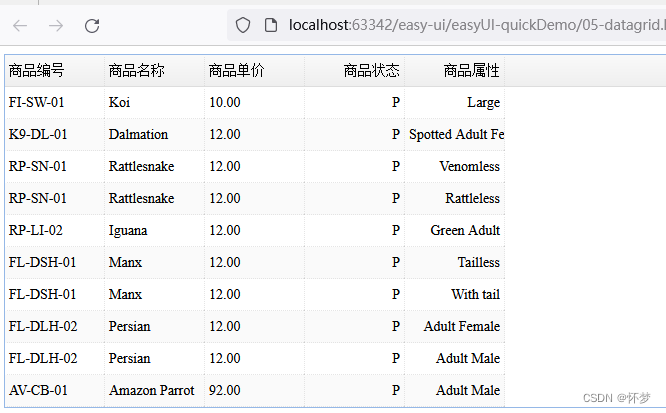
Task: Click the 商品单价 column header
Action: [254, 71]
